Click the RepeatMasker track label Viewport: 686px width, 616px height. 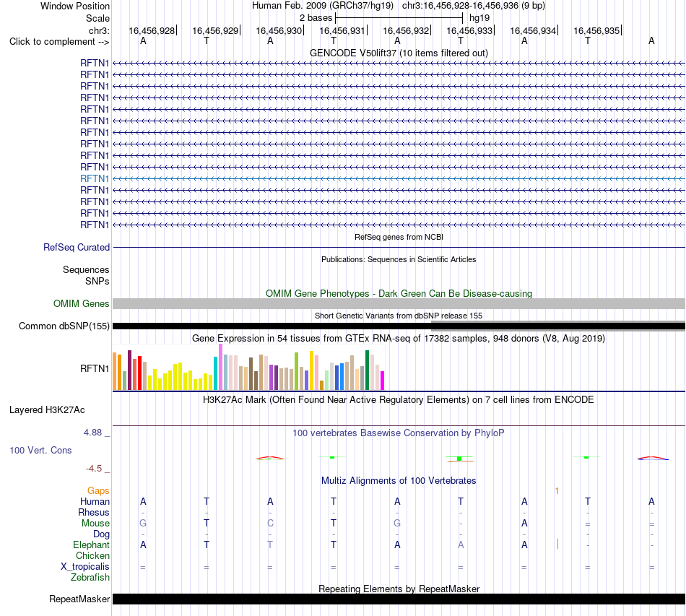79,599
